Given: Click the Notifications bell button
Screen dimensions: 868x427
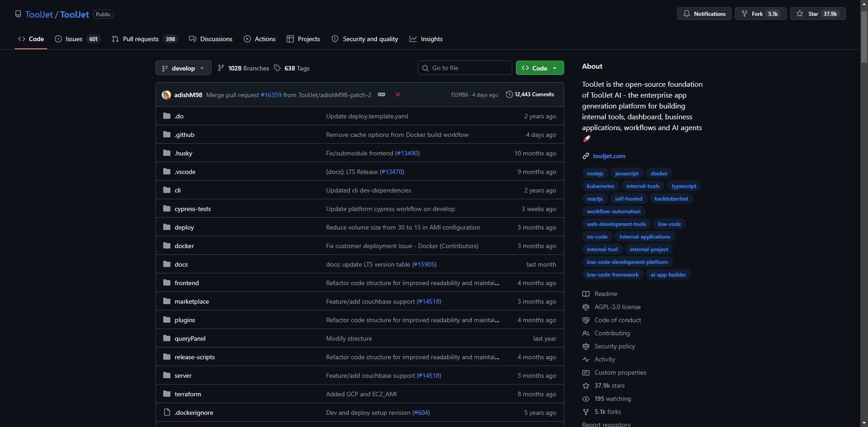Looking at the screenshot, I should tap(704, 14).
